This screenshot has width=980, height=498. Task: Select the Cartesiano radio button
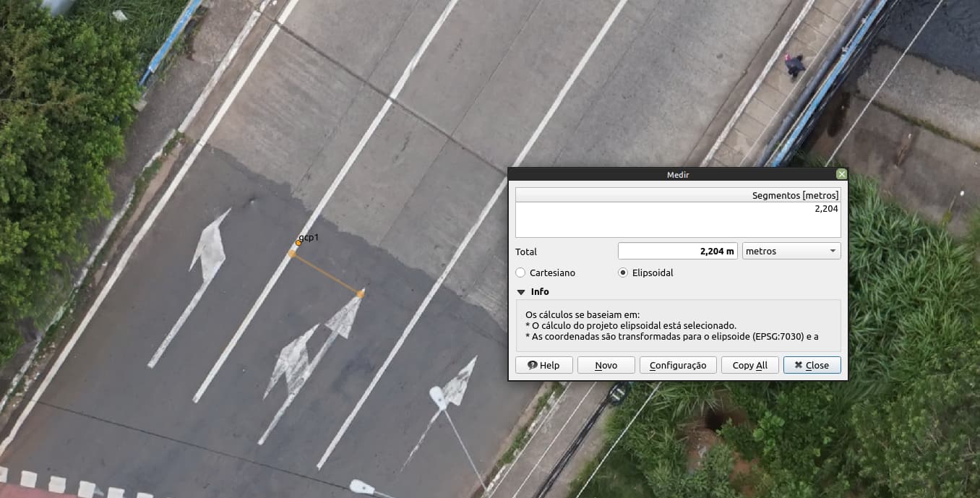click(x=520, y=272)
